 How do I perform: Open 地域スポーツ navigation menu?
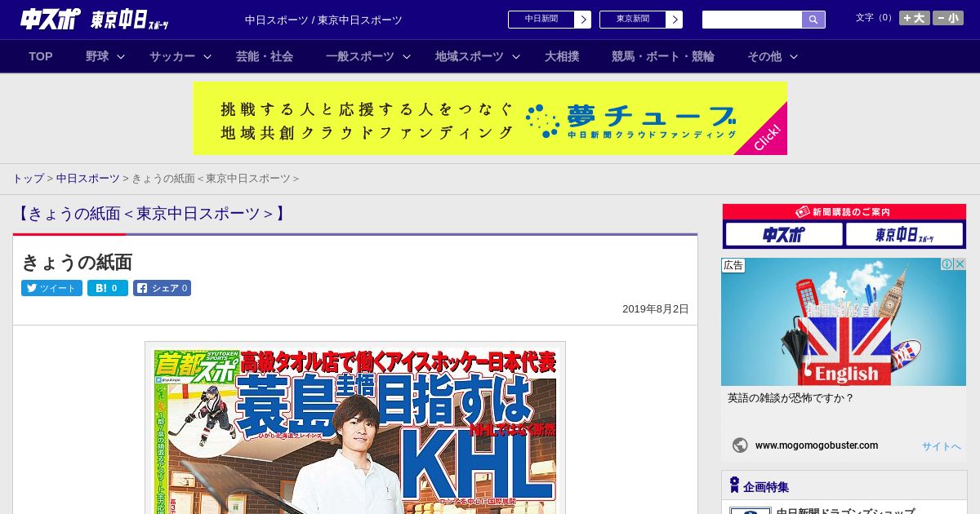(x=470, y=56)
